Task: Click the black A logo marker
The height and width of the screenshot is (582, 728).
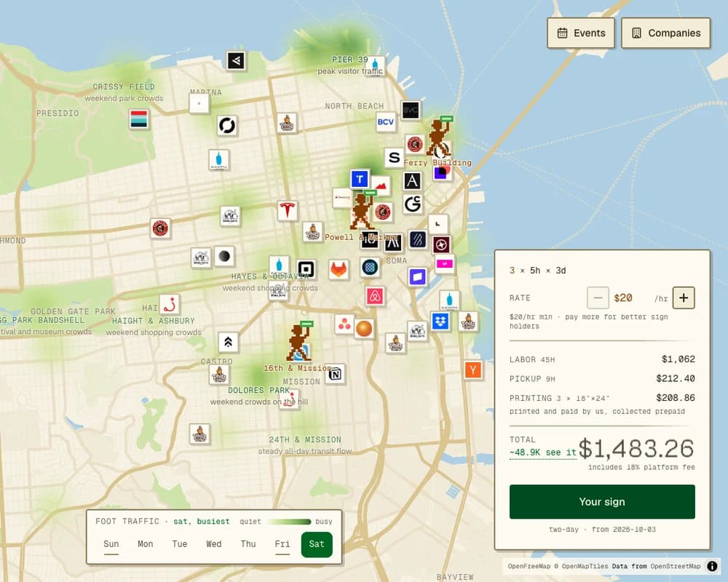Action: 412,181
